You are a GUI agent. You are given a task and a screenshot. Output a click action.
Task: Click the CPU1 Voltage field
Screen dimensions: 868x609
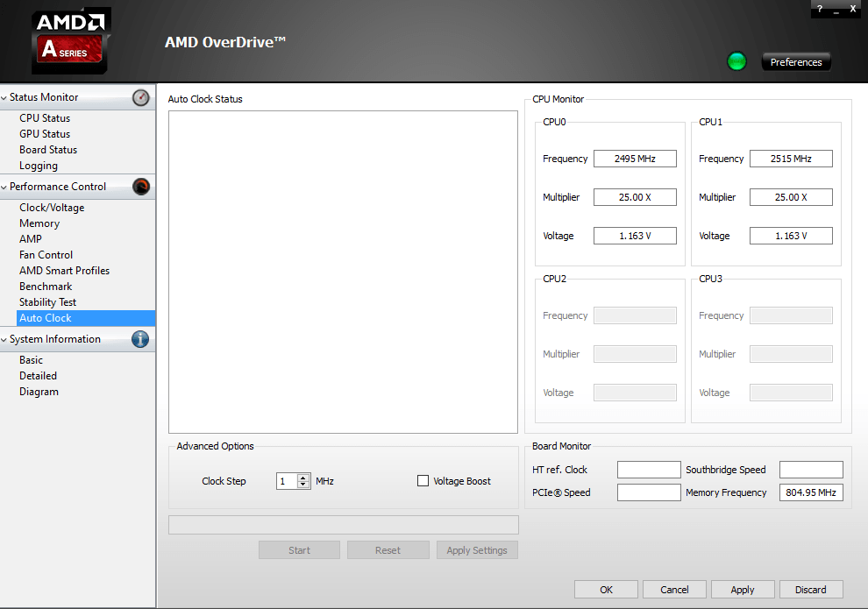click(x=791, y=236)
